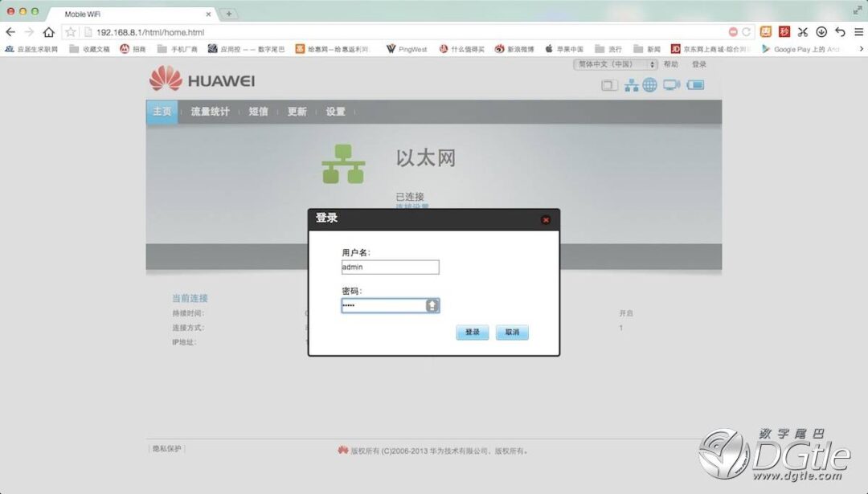Open the browser home page icon
868x494 pixels.
[x=49, y=32]
